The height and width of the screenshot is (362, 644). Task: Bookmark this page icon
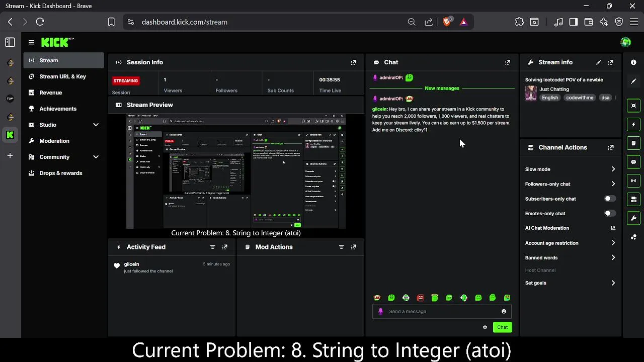pos(111,22)
